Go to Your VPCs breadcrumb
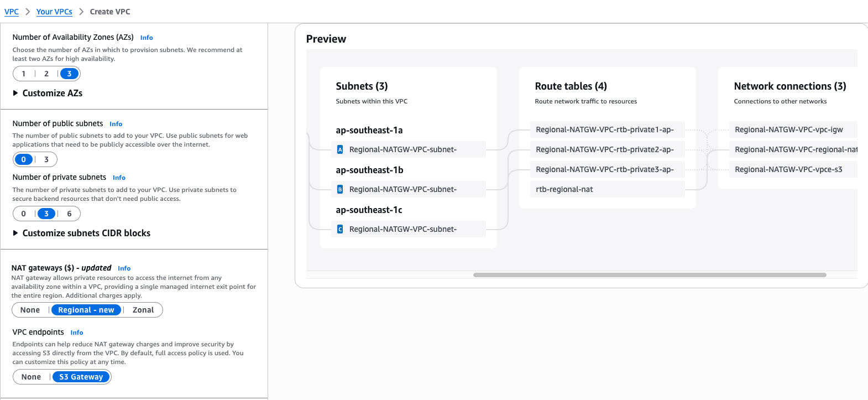Viewport: 868px width, 400px height. point(54,12)
